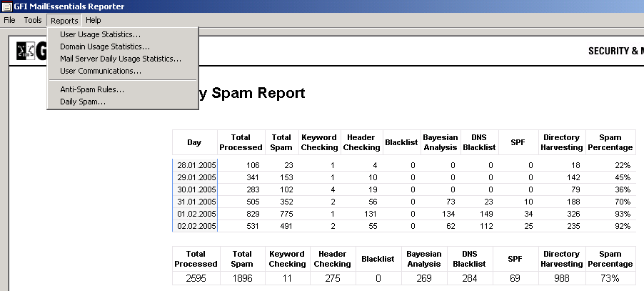Select the 01.02.2005 date cell
The image size is (644, 291).
point(196,214)
